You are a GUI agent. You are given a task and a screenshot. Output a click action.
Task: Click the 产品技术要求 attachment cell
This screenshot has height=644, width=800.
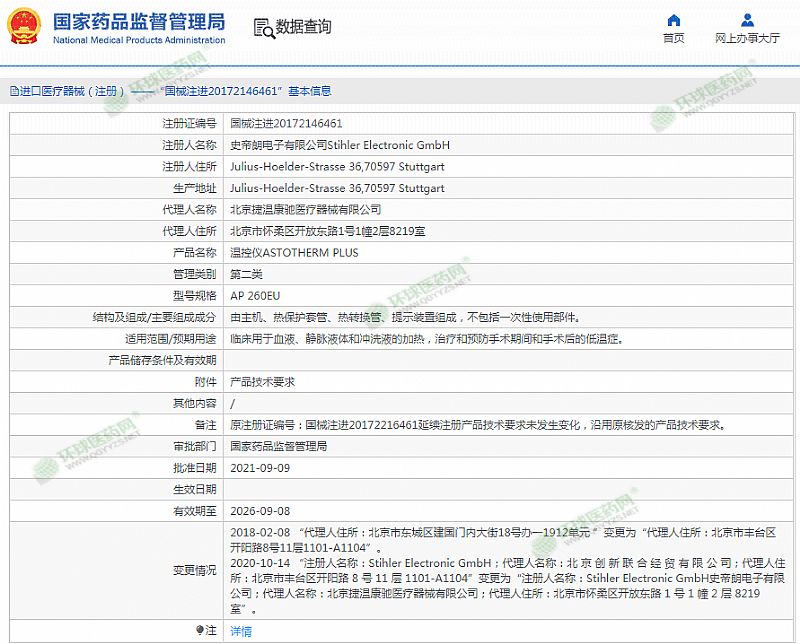coord(262,382)
